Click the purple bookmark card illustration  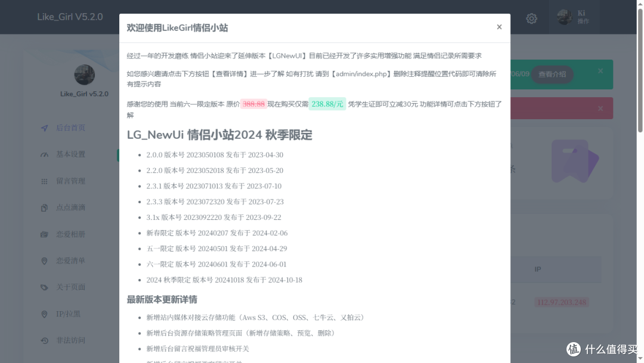pyautogui.click(x=575, y=162)
